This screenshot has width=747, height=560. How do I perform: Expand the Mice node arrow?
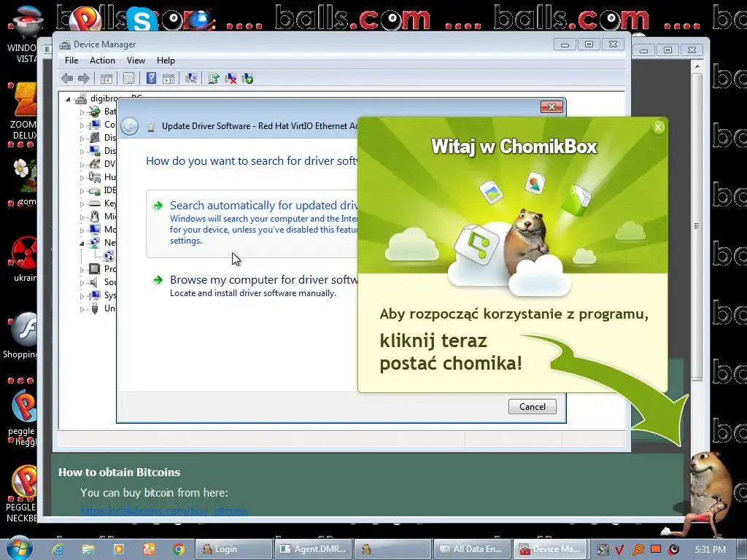[82, 217]
